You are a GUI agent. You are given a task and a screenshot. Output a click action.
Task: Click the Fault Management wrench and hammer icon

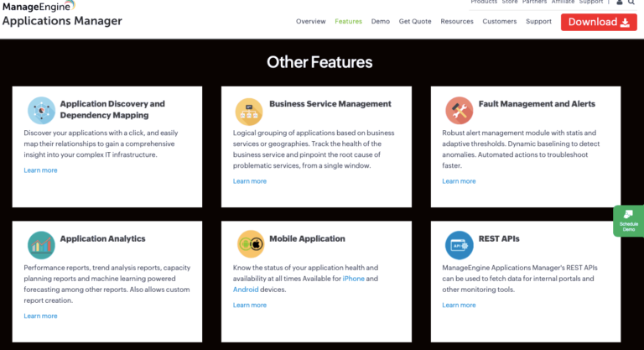point(460,110)
